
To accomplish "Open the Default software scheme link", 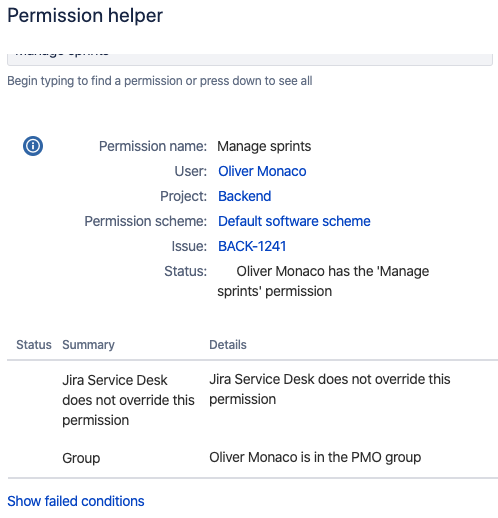I will pos(294,221).
